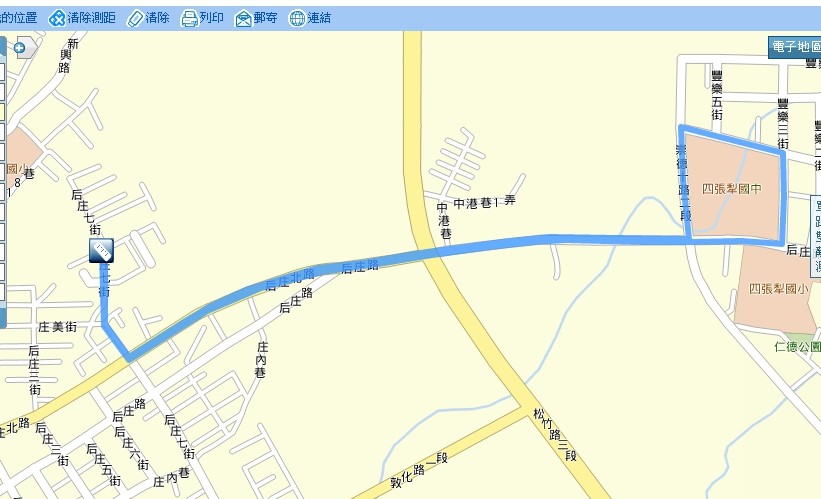Click the 郵寄 envelope icon
Screen dimensions: 821x499
(243, 19)
